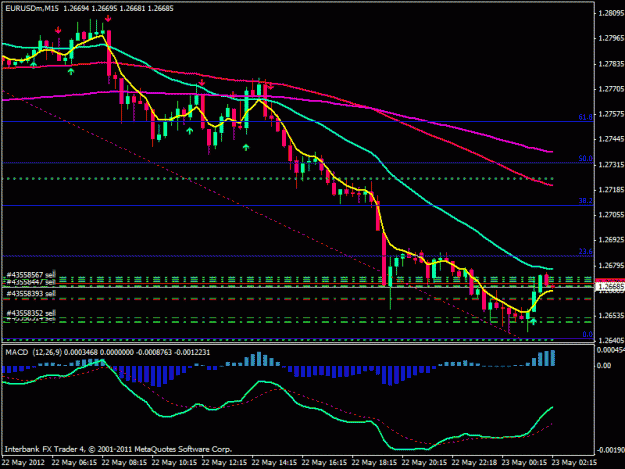This screenshot has height=469, width=625.
Task: Click the 22 May 08:15 time label
Action: [x=124, y=463]
